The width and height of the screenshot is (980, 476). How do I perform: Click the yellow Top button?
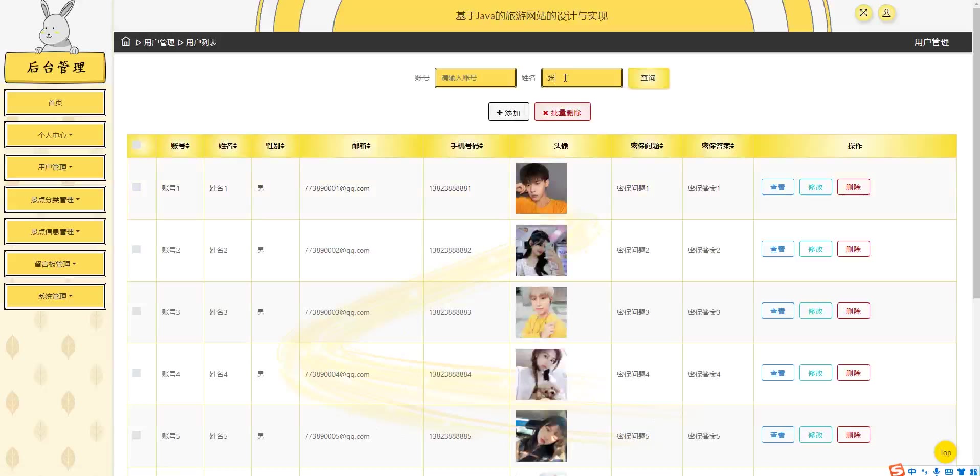(945, 452)
